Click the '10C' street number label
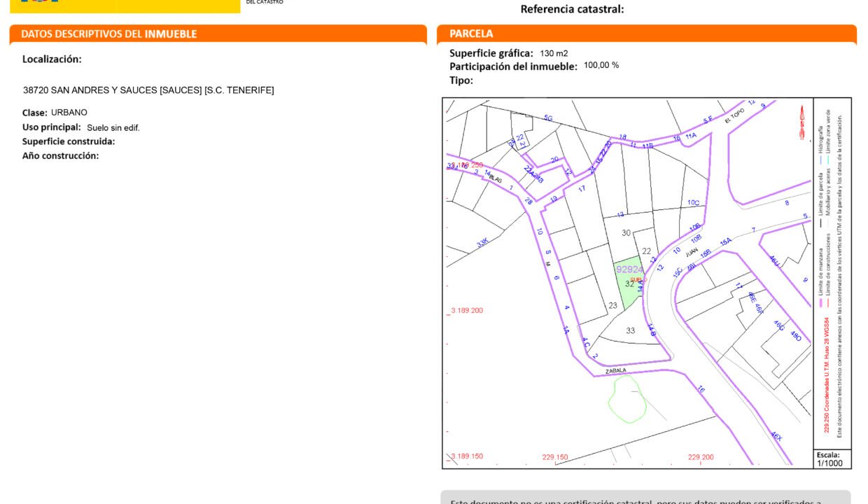868x504 pixels. pos(693,203)
